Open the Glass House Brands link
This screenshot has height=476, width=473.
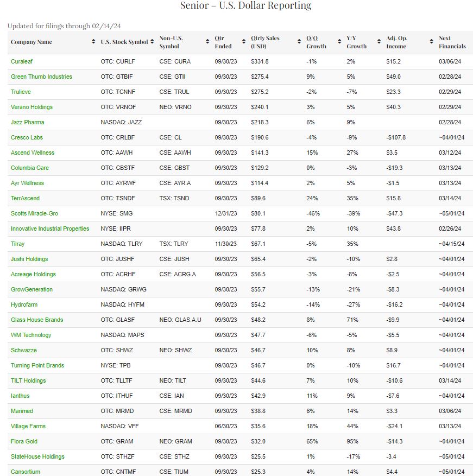point(37,320)
